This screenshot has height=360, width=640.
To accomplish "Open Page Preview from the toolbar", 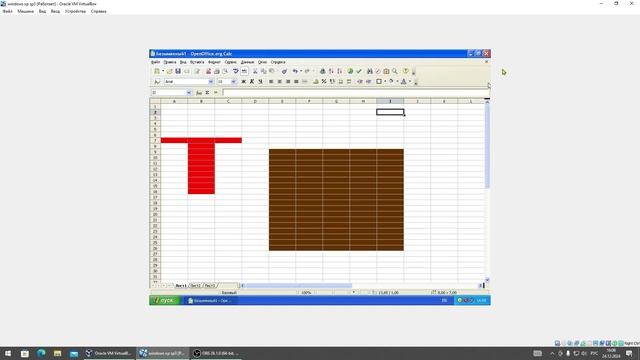I will (x=225, y=71).
